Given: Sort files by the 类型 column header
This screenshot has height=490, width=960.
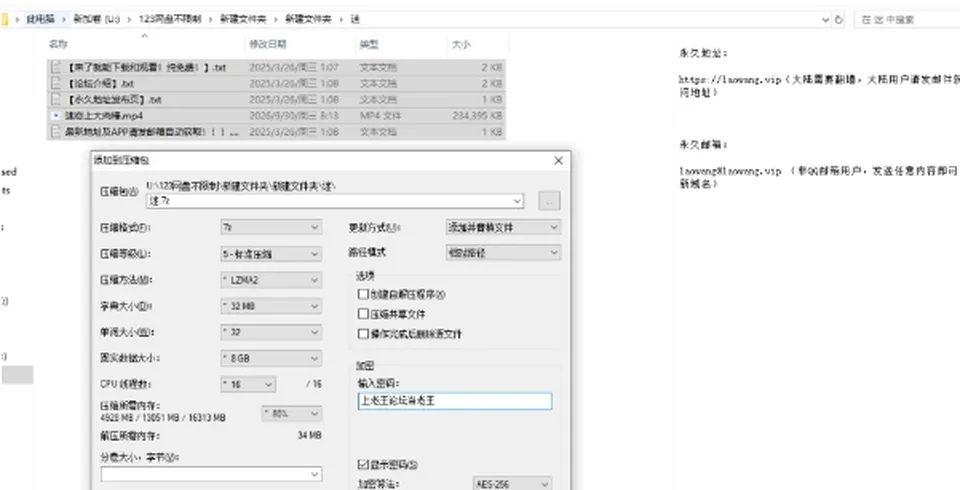Looking at the screenshot, I should pyautogui.click(x=369, y=44).
